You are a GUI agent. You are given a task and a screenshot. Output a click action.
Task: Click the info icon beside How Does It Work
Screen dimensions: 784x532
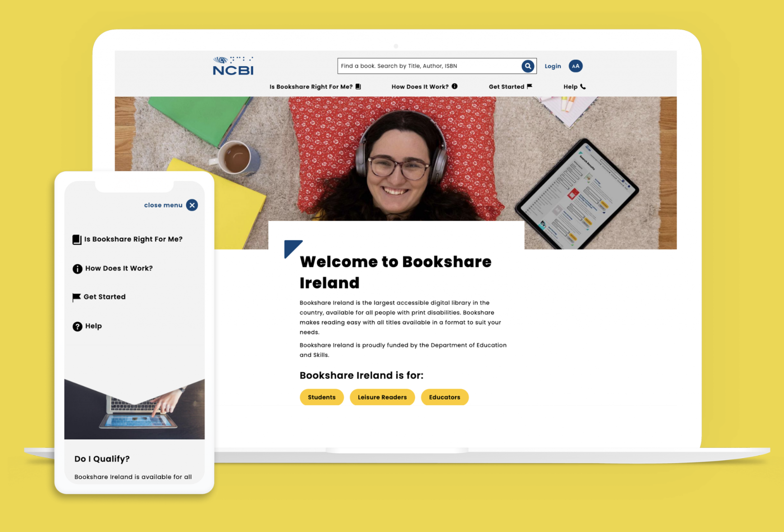pyautogui.click(x=455, y=86)
